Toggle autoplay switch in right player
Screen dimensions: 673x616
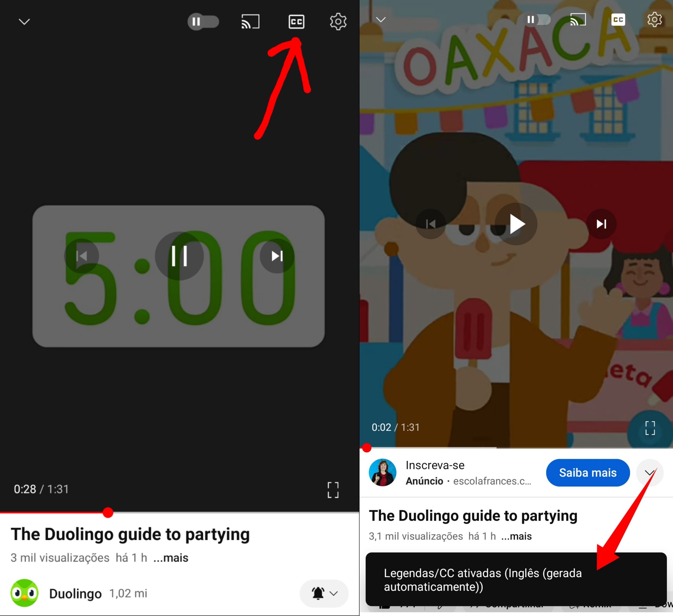(x=538, y=20)
